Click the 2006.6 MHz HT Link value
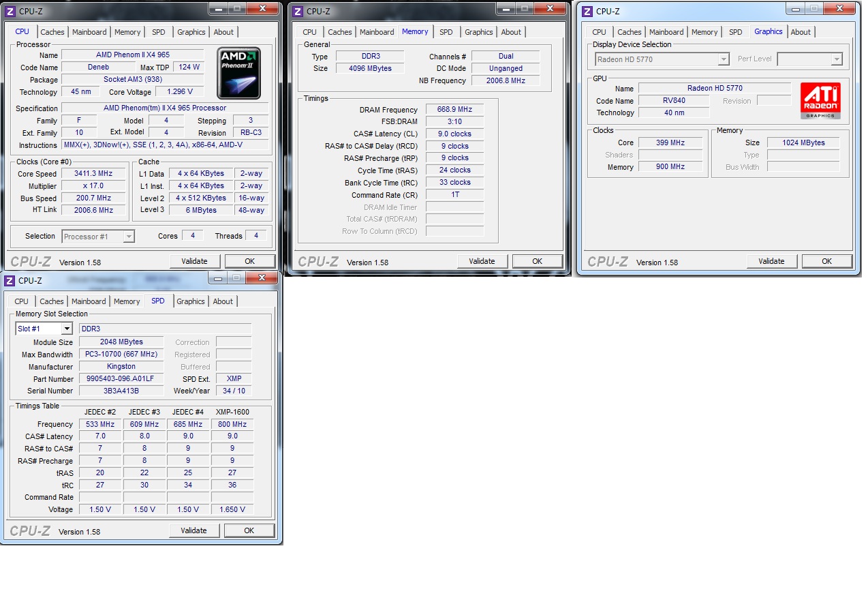 click(93, 210)
